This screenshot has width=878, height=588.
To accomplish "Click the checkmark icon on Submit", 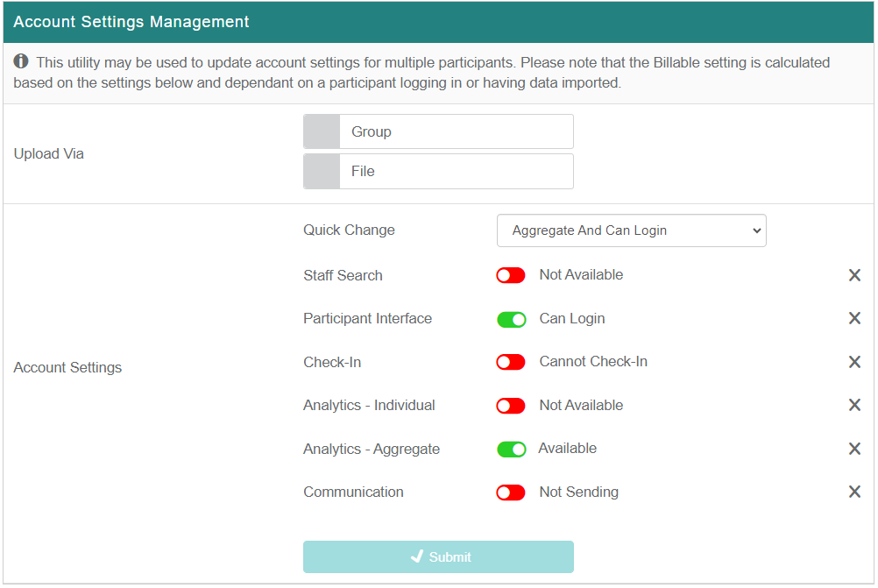I will 417,556.
